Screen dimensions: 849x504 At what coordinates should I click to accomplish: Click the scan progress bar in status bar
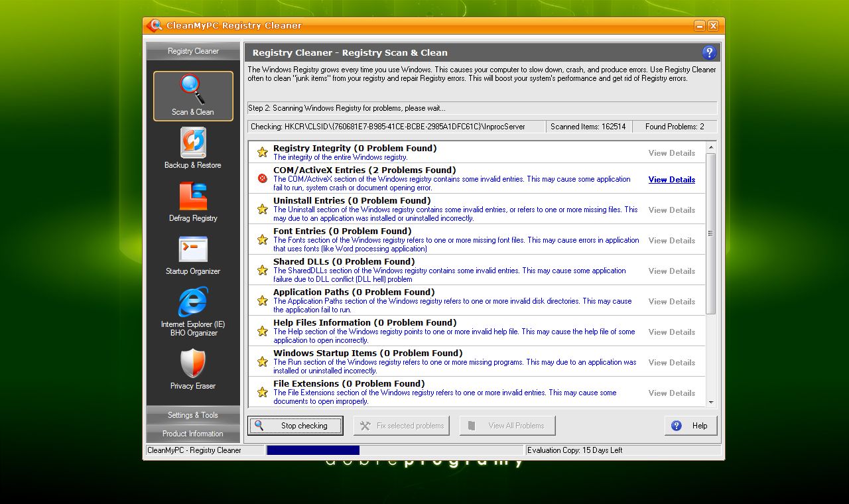395,450
